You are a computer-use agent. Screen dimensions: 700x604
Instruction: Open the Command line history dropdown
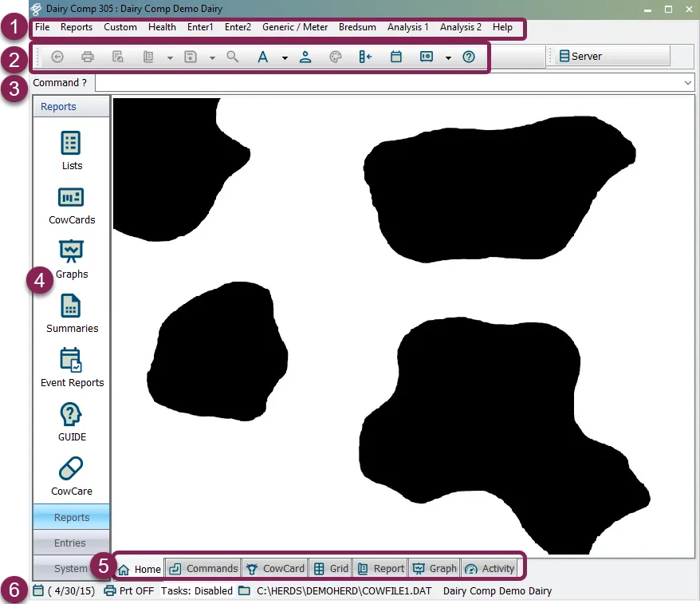tap(687, 83)
